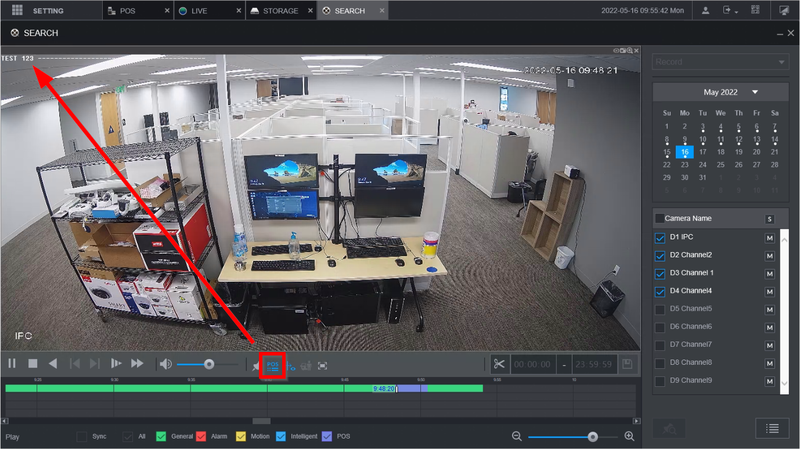
Task: Toggle the POS overlay icon
Action: [272, 366]
